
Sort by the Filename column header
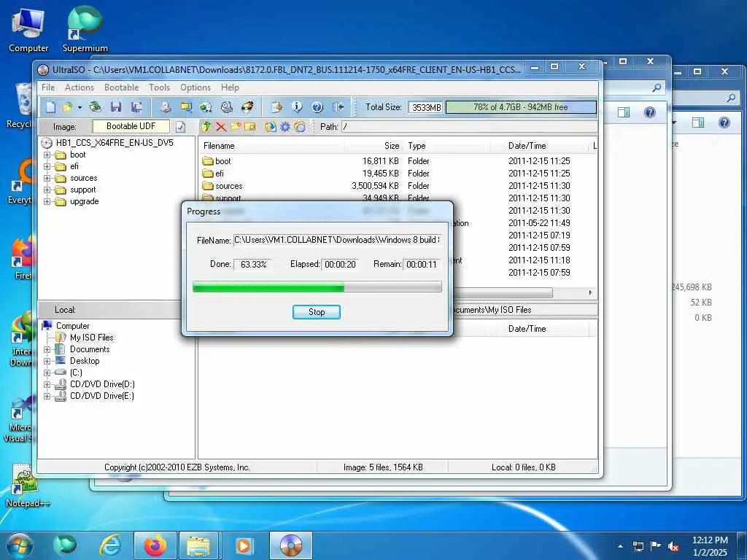(273, 146)
